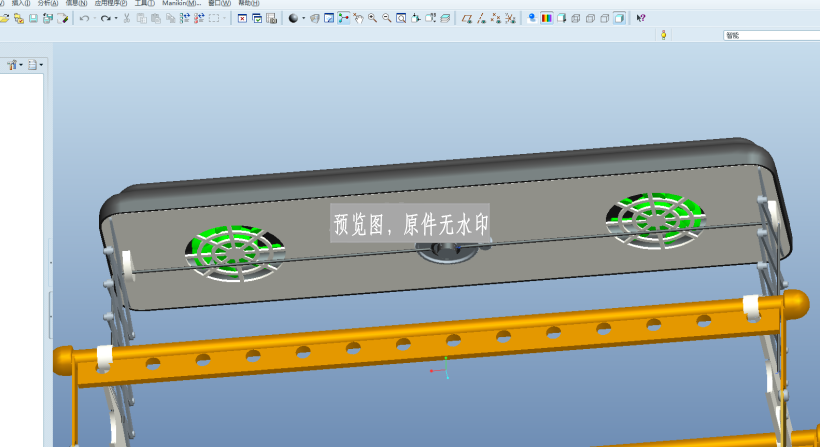820x447 pixels.
Task: Toggle the rainbow color display button
Action: point(546,18)
